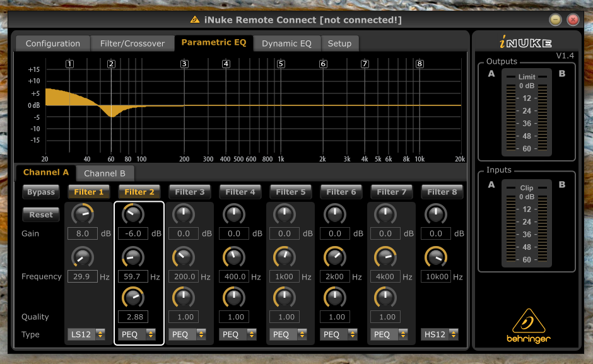Open Filter 6 PEQ type dropdown
Image resolution: width=593 pixels, height=364 pixels.
(x=339, y=334)
